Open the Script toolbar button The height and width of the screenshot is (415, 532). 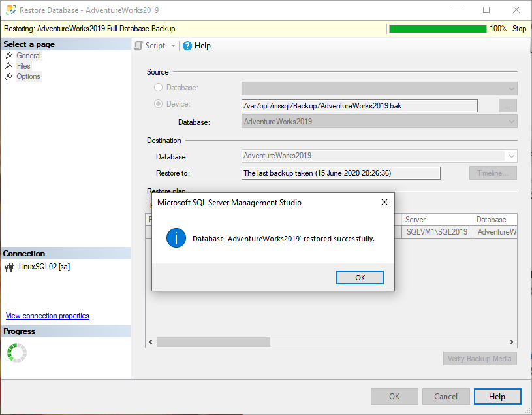[x=149, y=46]
